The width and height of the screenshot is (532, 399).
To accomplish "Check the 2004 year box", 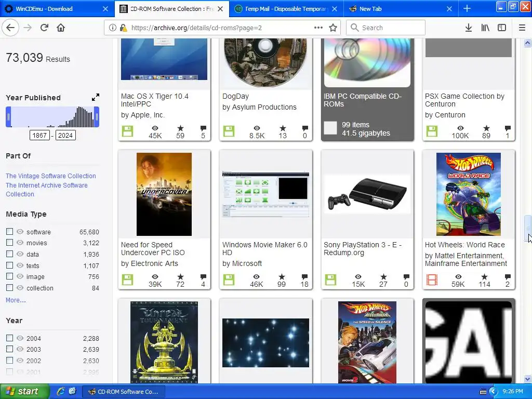I will 9,338.
